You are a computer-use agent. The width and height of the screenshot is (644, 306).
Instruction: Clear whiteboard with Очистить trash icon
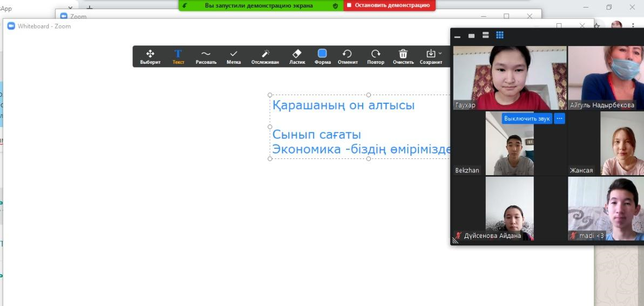click(x=403, y=57)
